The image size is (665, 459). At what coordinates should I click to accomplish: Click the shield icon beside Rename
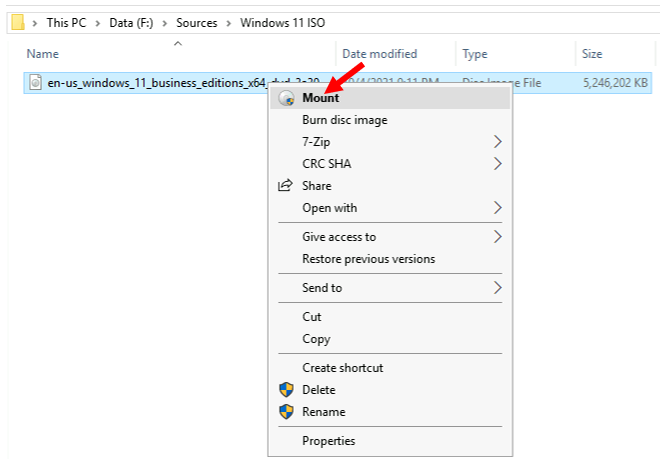tap(286, 411)
